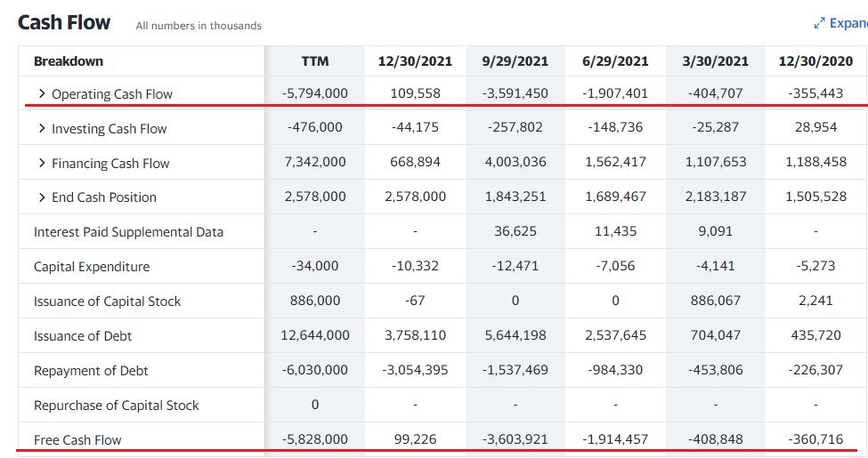
Task: Click Investing Cash Flow value -257,802
Action: click(x=515, y=126)
